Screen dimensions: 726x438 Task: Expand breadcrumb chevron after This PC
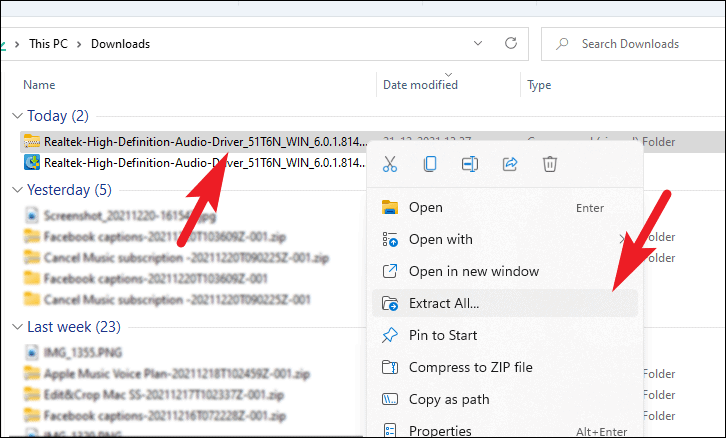[x=79, y=44]
